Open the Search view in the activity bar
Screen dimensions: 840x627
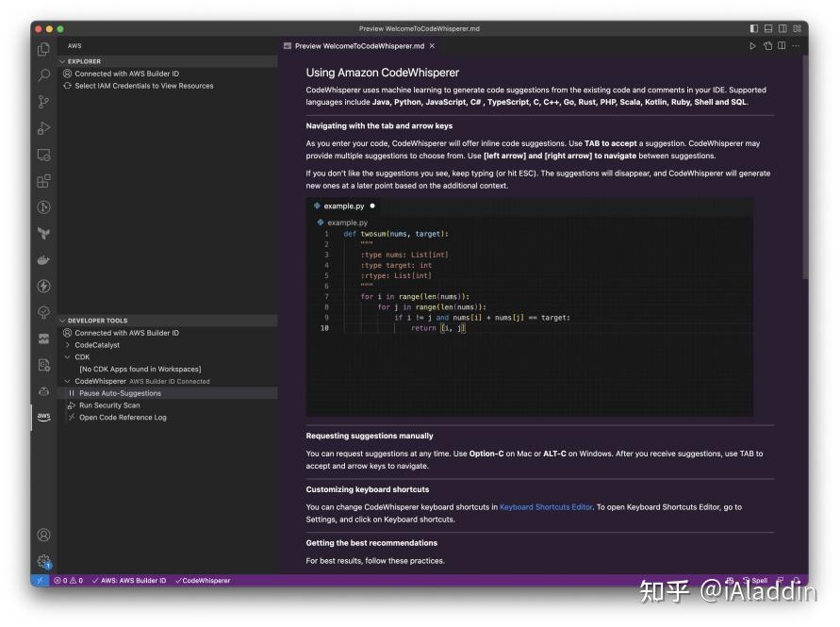[x=42, y=75]
